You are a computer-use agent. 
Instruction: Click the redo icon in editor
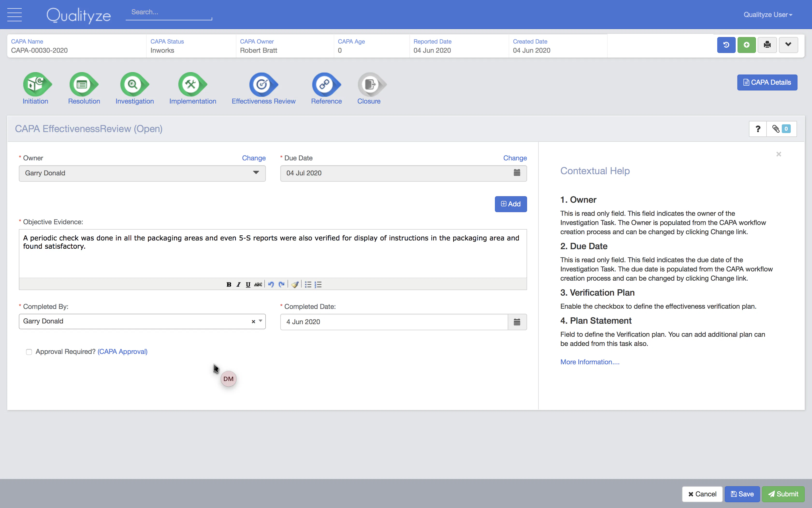(x=282, y=284)
